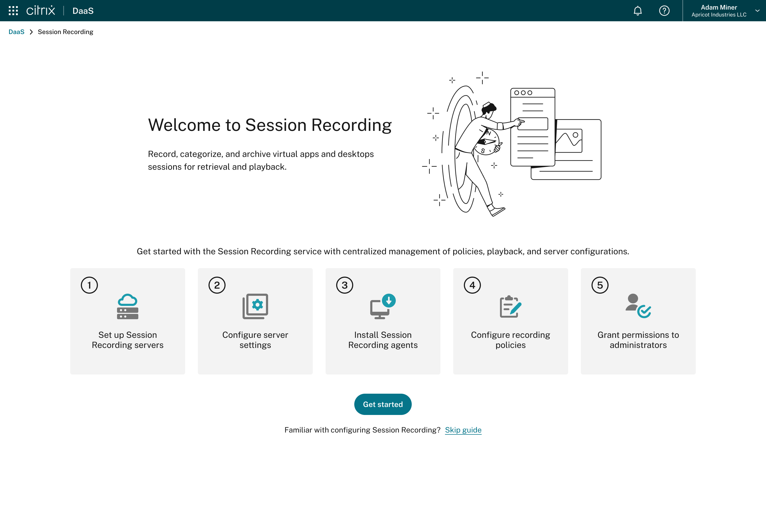Image resolution: width=766 pixels, height=532 pixels.
Task: Click the Skip guide link
Action: 463,430
